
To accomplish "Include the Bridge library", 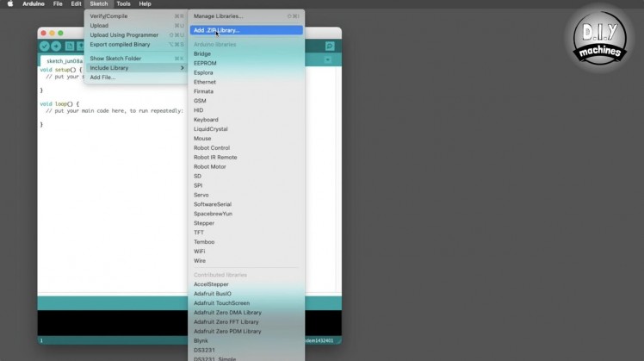I will coord(246,54).
